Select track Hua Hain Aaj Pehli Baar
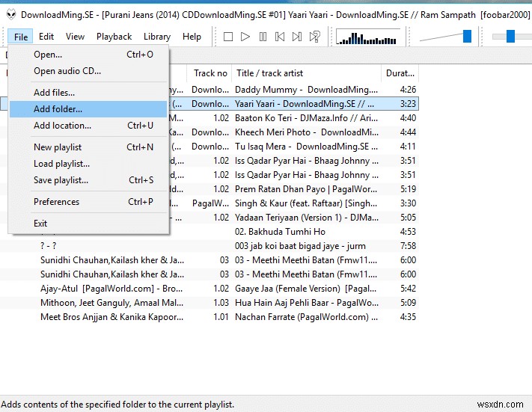Image resolution: width=532 pixels, height=412 pixels. (x=307, y=303)
